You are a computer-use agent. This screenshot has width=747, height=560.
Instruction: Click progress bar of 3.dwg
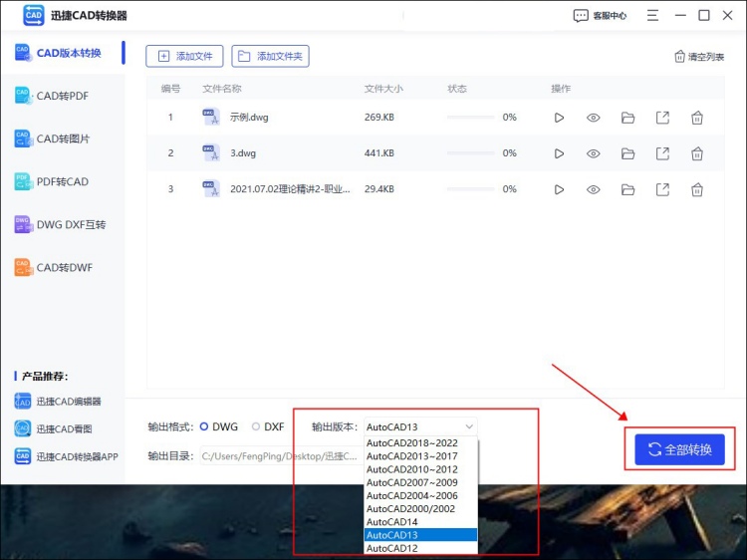[x=471, y=153]
